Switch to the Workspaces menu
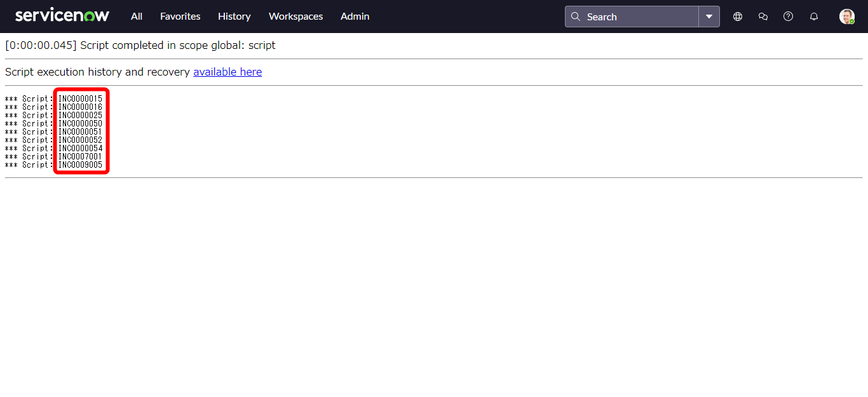Viewport: 868px width, 397px height. click(x=295, y=17)
